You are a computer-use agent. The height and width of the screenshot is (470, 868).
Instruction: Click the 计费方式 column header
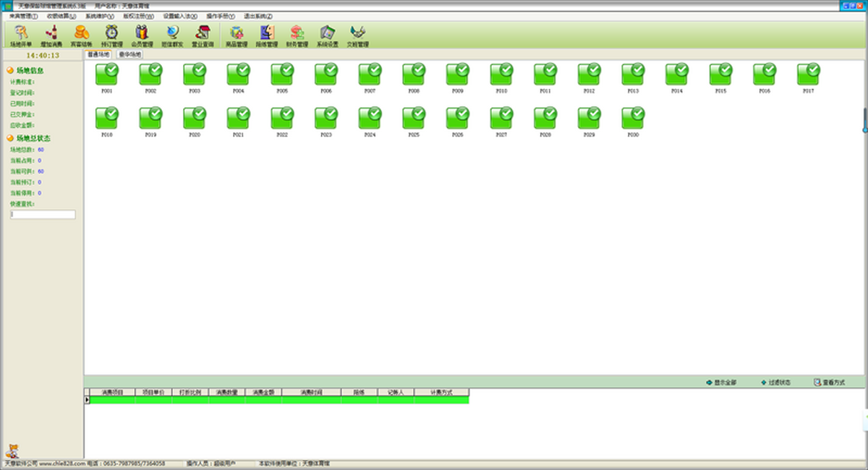pyautogui.click(x=441, y=392)
